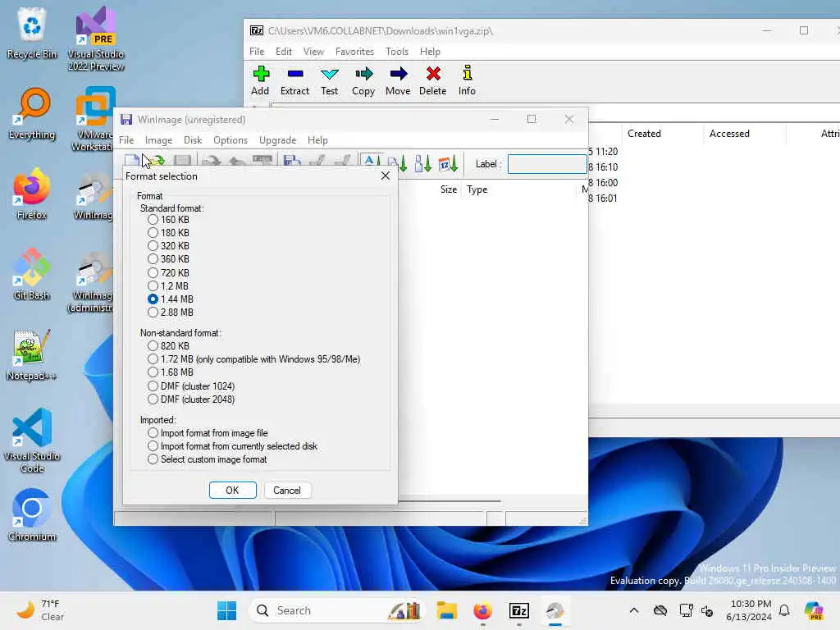Open WinImage Image menu

coord(158,140)
